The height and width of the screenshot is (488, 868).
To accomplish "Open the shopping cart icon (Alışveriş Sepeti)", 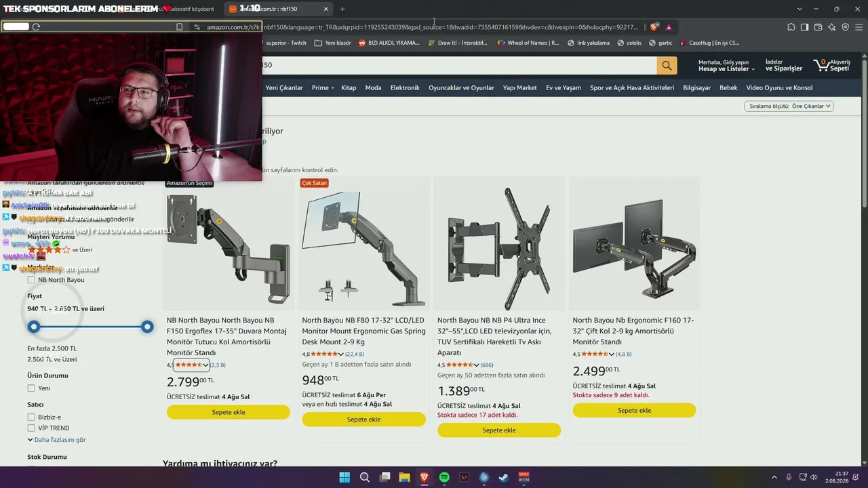I will [831, 65].
